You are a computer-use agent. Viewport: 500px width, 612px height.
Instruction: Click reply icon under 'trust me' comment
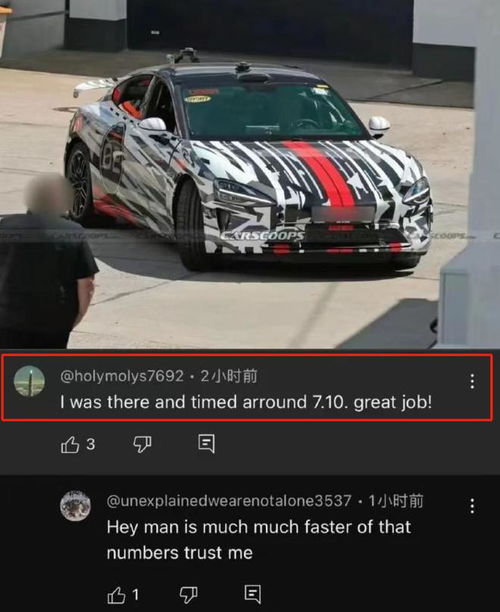click(x=253, y=594)
